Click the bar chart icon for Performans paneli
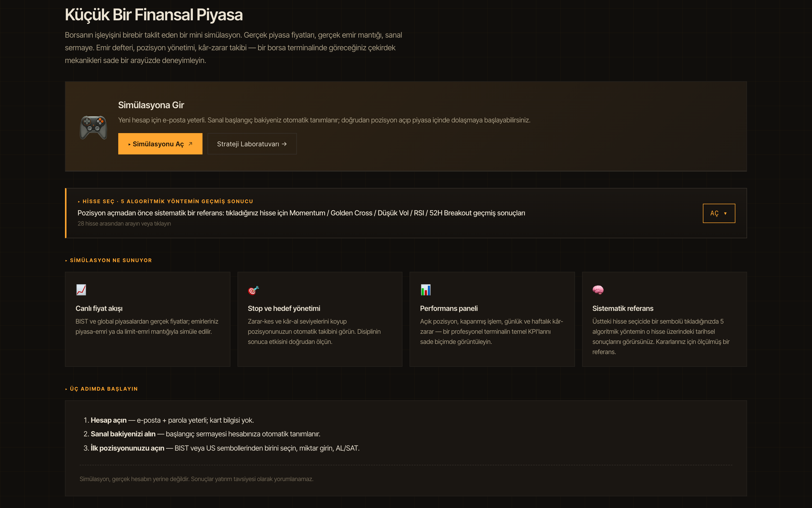 [x=426, y=290]
